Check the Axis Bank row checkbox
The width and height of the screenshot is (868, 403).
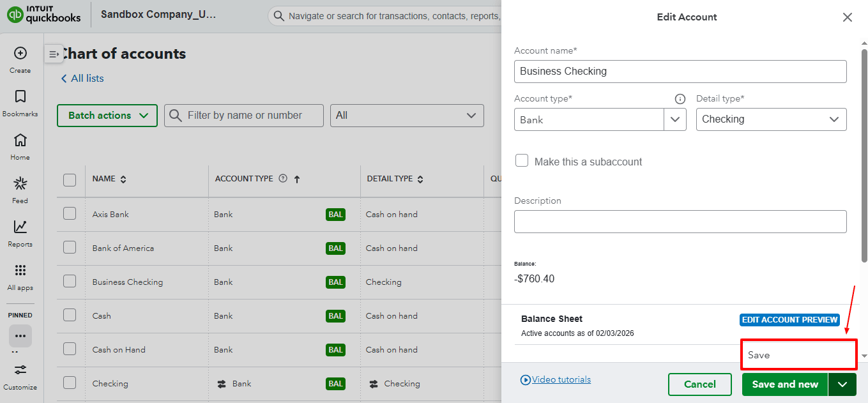(x=70, y=214)
